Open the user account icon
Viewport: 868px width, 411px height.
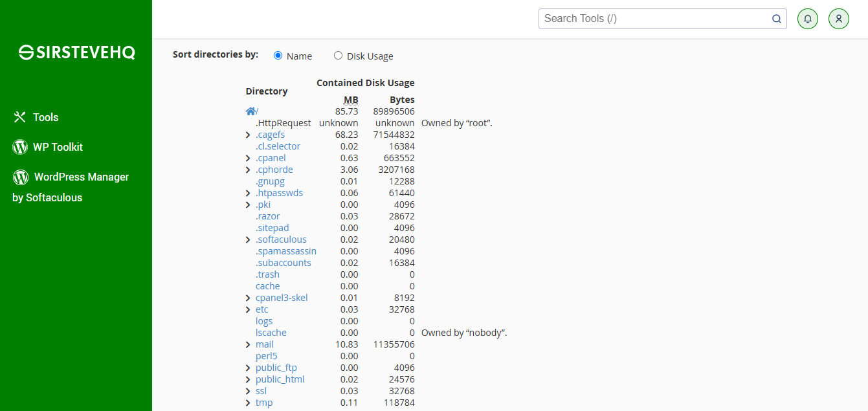[839, 19]
